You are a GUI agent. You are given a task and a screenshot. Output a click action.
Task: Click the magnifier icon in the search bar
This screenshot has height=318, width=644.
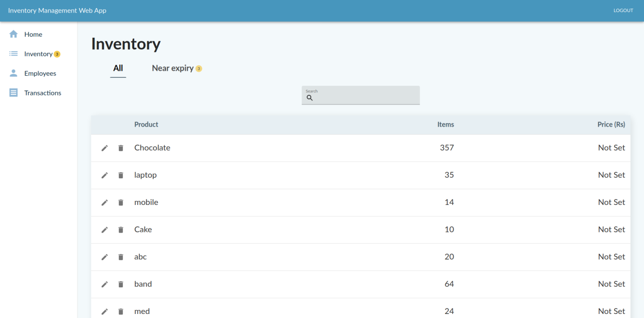(310, 97)
